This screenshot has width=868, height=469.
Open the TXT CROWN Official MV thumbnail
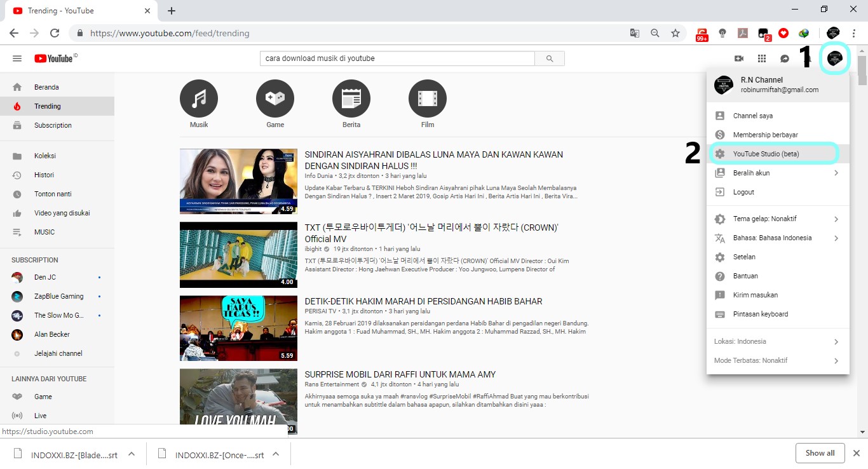[238, 254]
